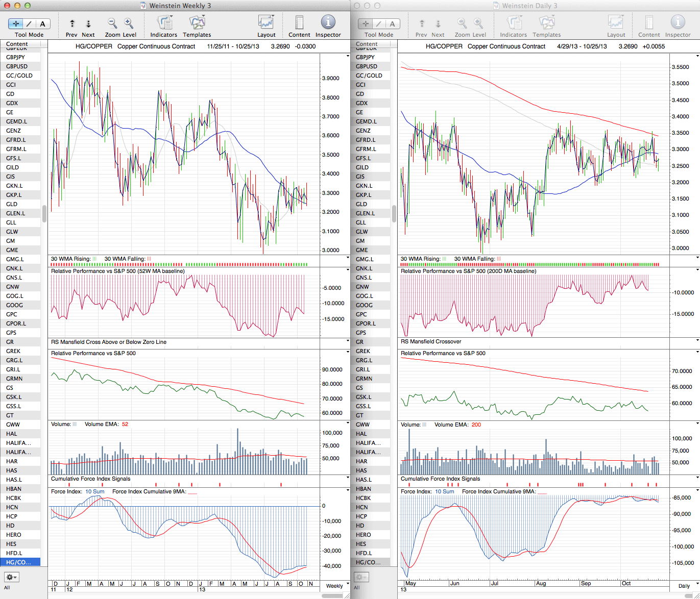
Task: Open Indicators in the Weekly window toolbar
Action: pos(164,23)
